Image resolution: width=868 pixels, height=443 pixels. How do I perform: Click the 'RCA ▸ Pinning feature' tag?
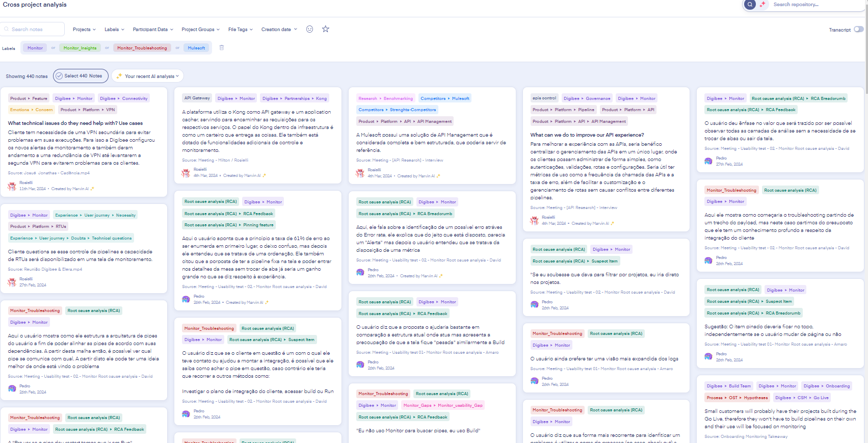[229, 225]
